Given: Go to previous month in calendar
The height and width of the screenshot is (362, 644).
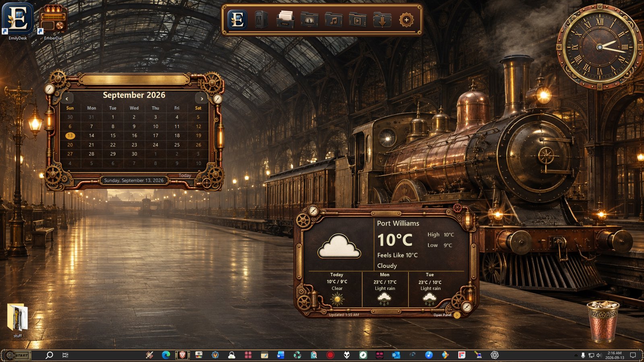Looking at the screenshot, I should [67, 98].
